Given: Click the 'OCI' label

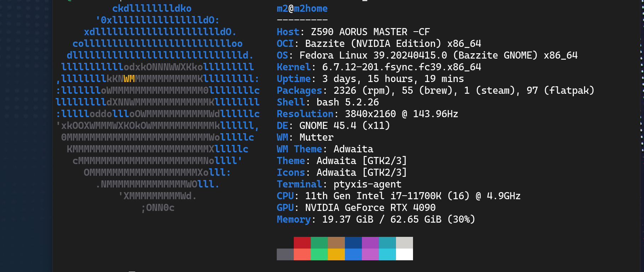Looking at the screenshot, I should (285, 44).
